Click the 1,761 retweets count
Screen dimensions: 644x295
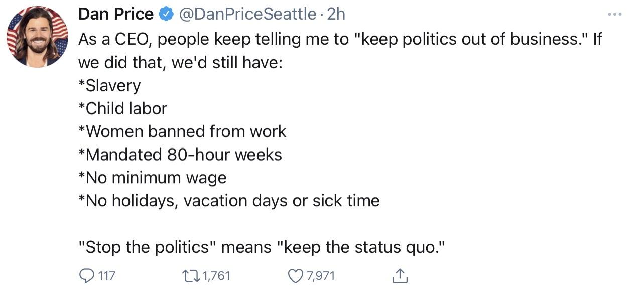[216, 275]
